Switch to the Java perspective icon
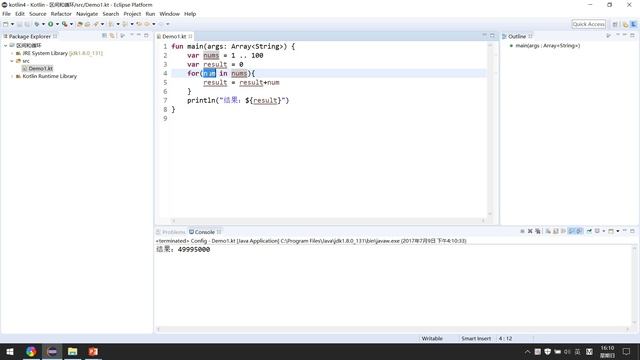This screenshot has height=360, width=640. pos(625,24)
